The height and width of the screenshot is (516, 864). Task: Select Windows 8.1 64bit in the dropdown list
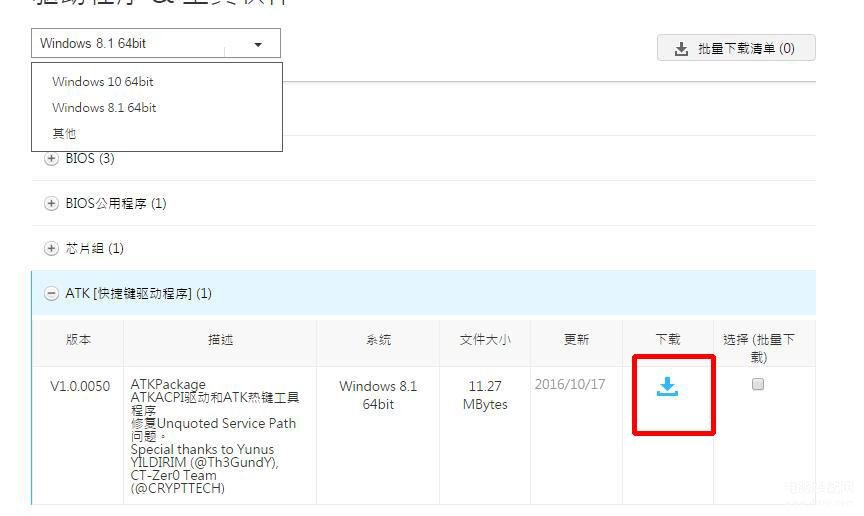click(x=104, y=108)
